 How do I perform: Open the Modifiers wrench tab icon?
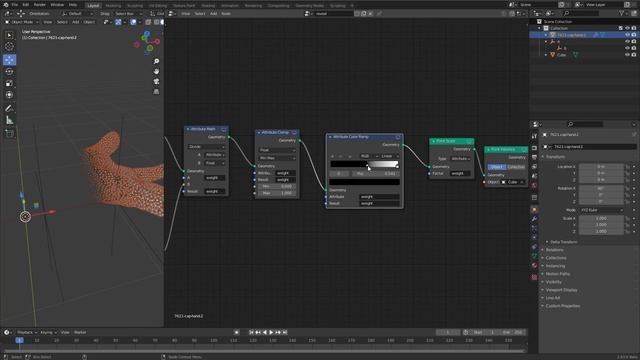pos(534,219)
